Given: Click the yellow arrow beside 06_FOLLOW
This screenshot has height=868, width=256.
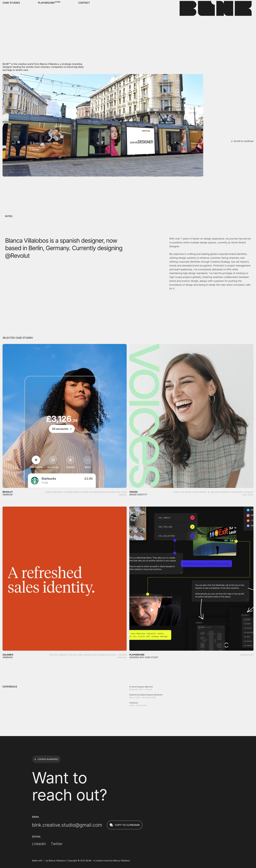Looking at the screenshot, I should click(192, 527).
